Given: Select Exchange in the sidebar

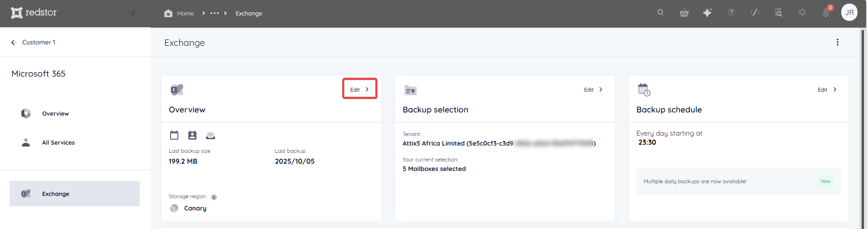Looking at the screenshot, I should (x=74, y=194).
